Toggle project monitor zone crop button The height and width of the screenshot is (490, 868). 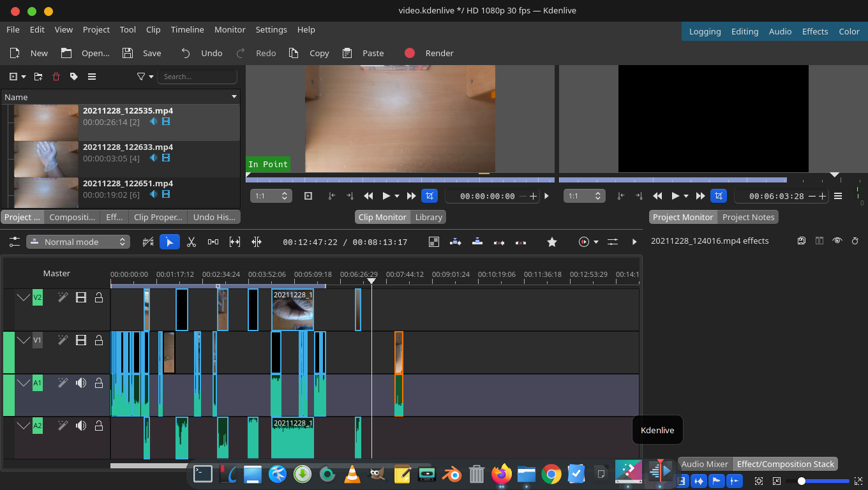[x=719, y=196]
